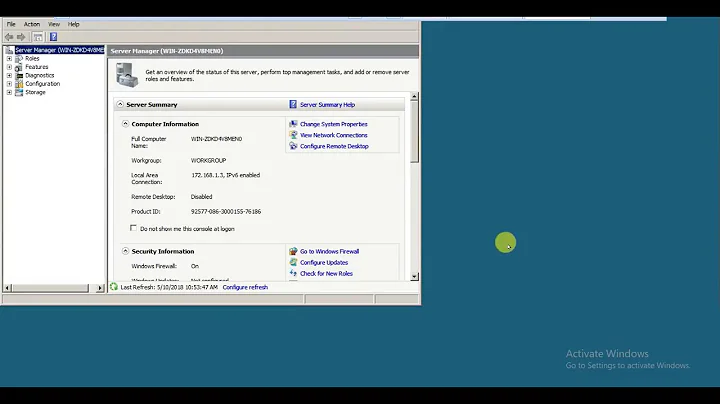This screenshot has width=720, height=404.
Task: Select the Diagnostics tree item label
Action: (39, 75)
